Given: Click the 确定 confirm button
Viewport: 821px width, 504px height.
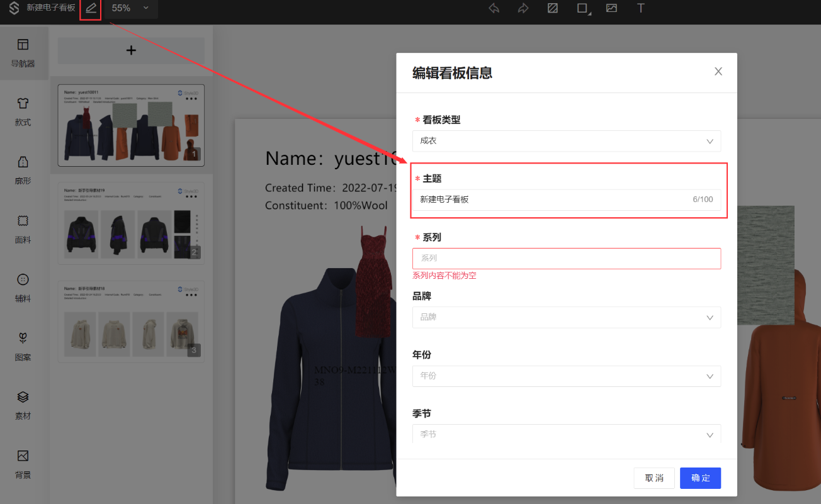Looking at the screenshot, I should 700,478.
